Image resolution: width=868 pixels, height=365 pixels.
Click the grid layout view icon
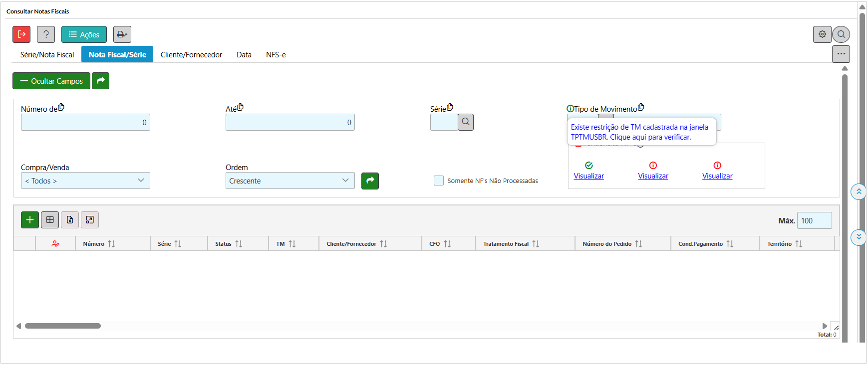tap(50, 220)
